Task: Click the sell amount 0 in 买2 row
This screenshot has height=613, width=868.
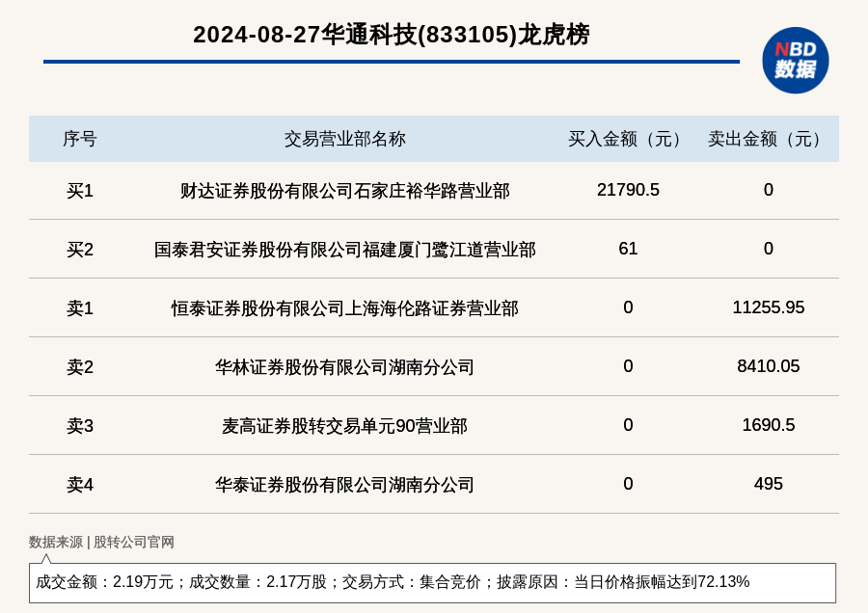Action: tap(769, 249)
